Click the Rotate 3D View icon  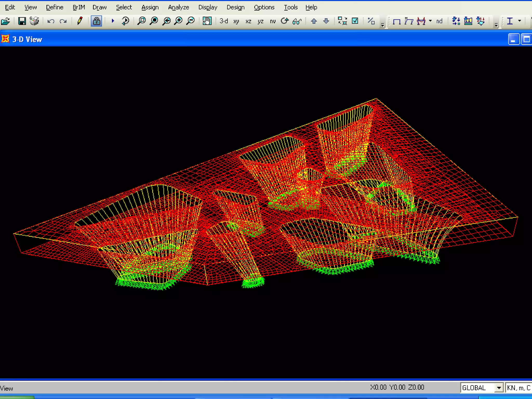[285, 21]
